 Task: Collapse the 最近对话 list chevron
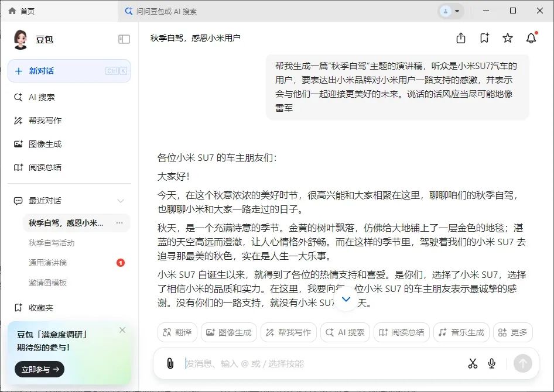[x=121, y=201]
